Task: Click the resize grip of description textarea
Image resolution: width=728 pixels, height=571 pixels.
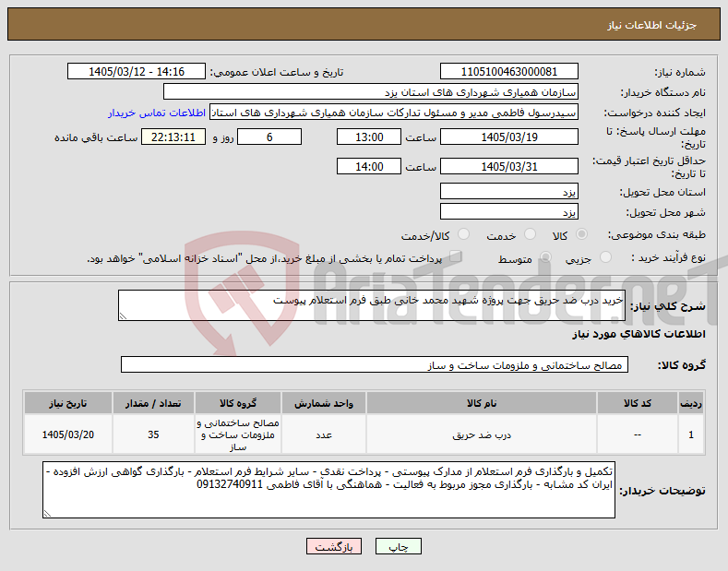Action: pyautogui.click(x=123, y=316)
